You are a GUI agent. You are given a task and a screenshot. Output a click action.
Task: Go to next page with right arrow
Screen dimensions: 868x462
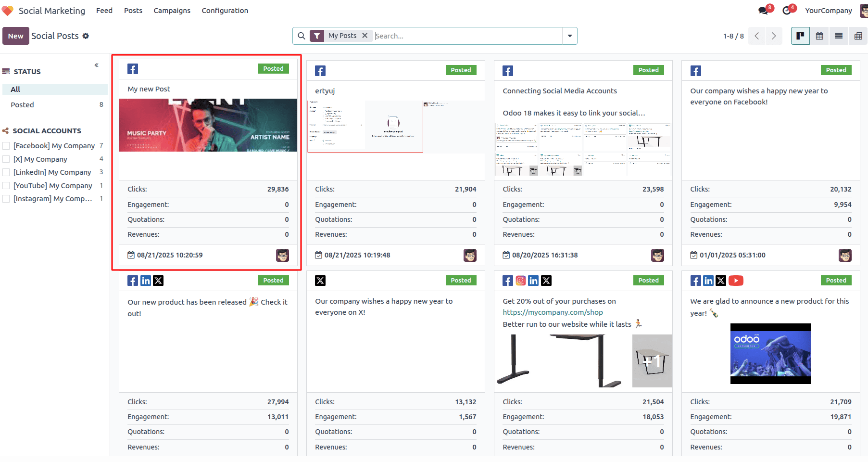(774, 36)
